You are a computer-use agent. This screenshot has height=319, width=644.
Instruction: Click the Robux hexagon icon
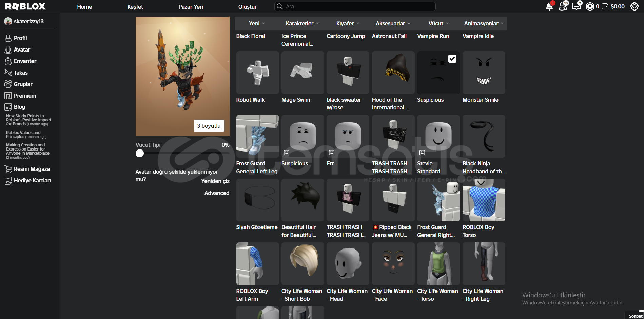590,6
